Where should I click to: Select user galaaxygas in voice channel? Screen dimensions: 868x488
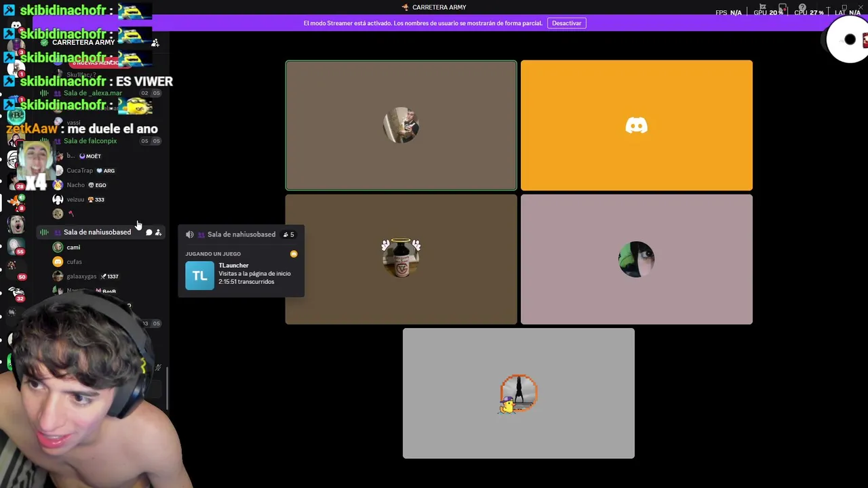(81, 277)
